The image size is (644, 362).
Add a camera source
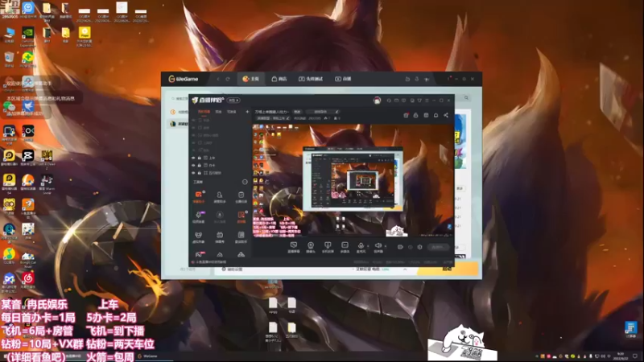[311, 247]
